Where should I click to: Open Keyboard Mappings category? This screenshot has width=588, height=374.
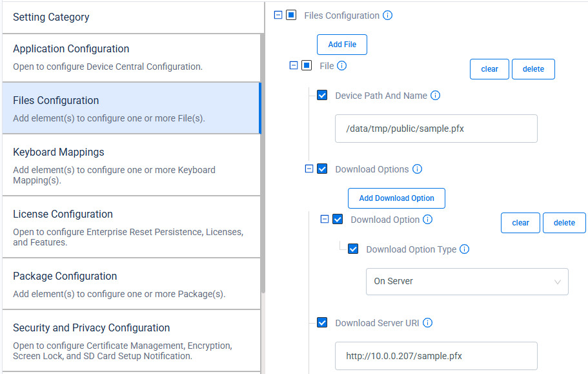(131, 165)
